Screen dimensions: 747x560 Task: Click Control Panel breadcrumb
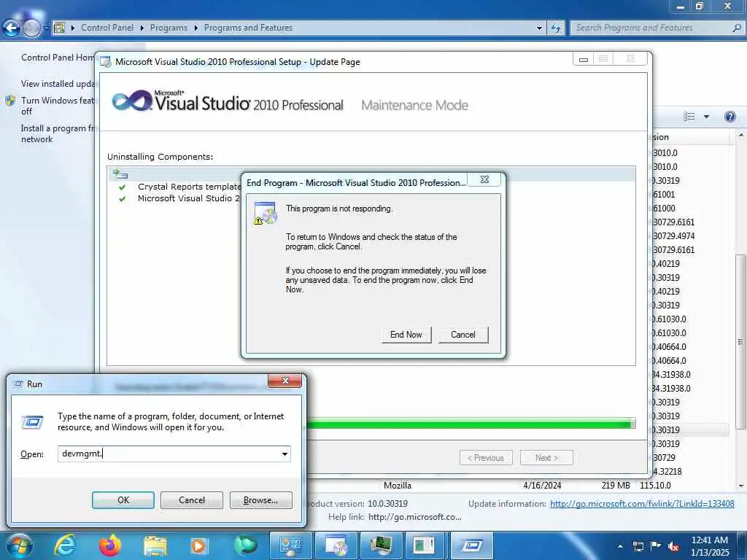pyautogui.click(x=107, y=28)
